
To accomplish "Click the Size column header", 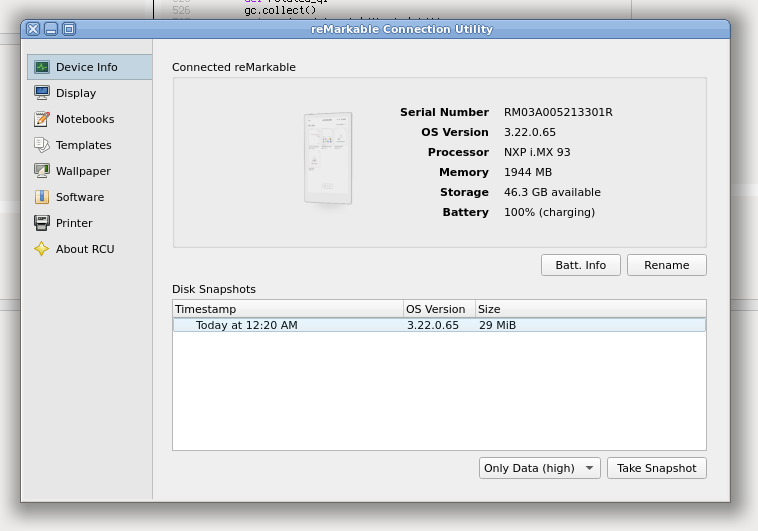I will (x=591, y=309).
